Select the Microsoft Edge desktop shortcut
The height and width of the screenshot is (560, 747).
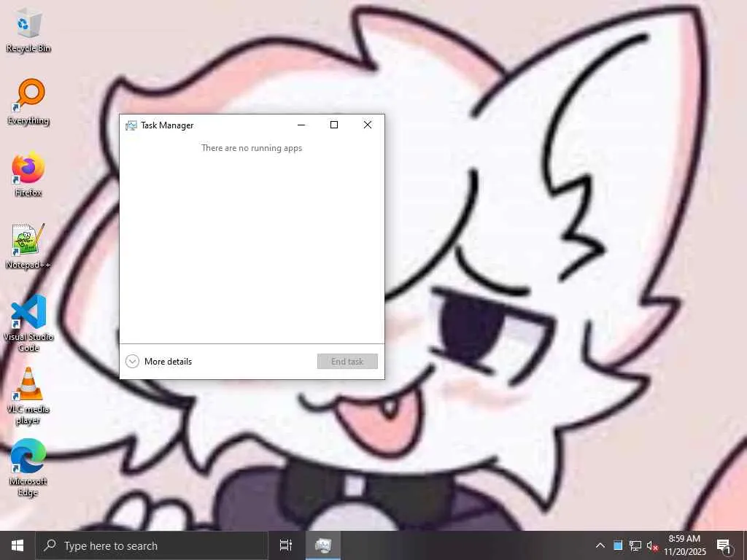pos(28,467)
